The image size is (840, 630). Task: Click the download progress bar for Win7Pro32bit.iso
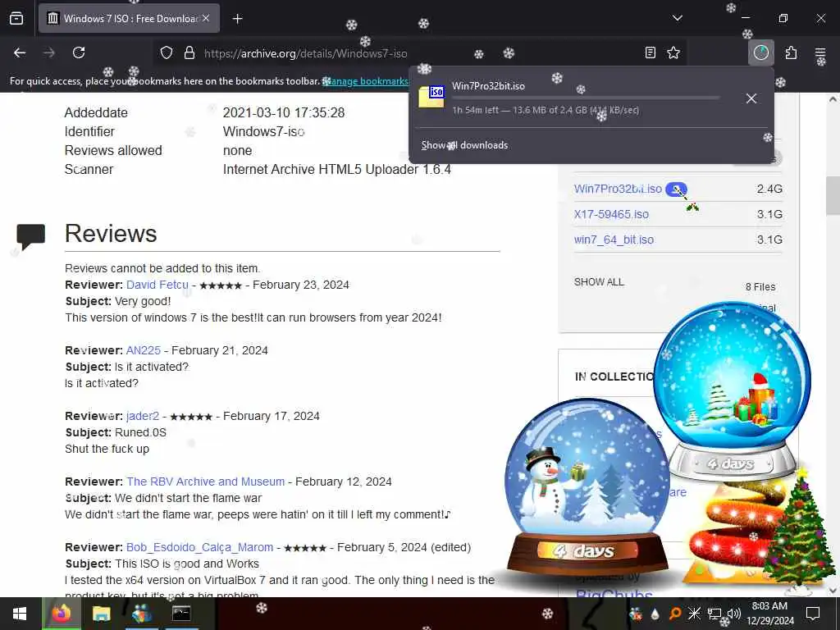click(586, 98)
